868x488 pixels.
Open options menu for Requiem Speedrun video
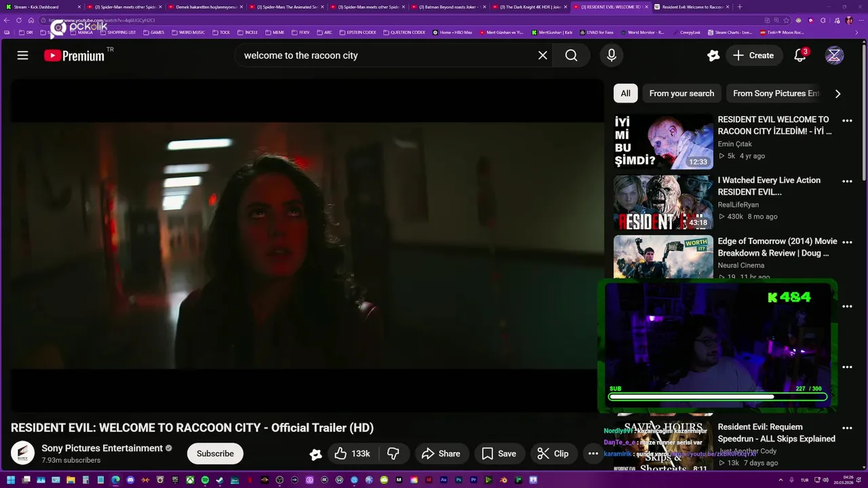click(847, 428)
